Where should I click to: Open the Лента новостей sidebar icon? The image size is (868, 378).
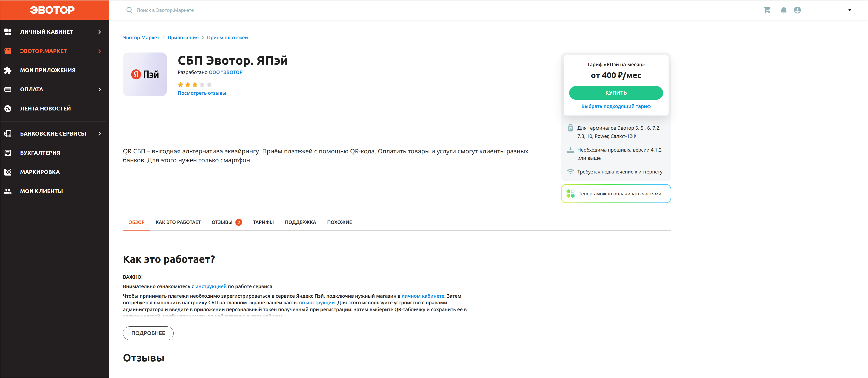[8, 108]
